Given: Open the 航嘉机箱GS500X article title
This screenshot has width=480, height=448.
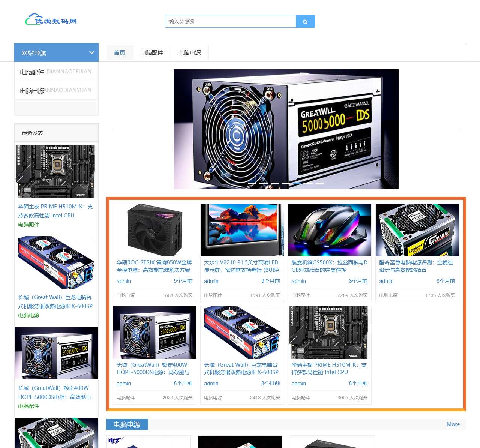Looking at the screenshot, I should [x=329, y=266].
